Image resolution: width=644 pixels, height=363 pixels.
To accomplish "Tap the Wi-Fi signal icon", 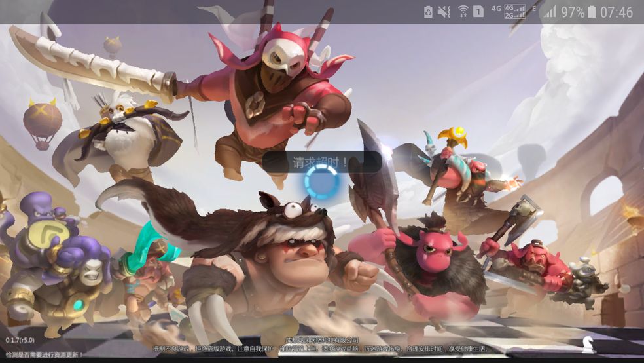I will tap(463, 12).
